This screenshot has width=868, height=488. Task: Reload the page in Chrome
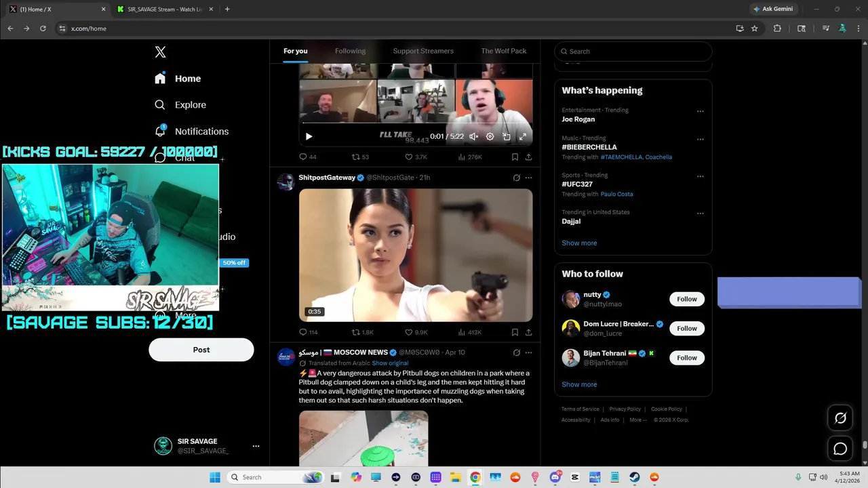coord(43,28)
